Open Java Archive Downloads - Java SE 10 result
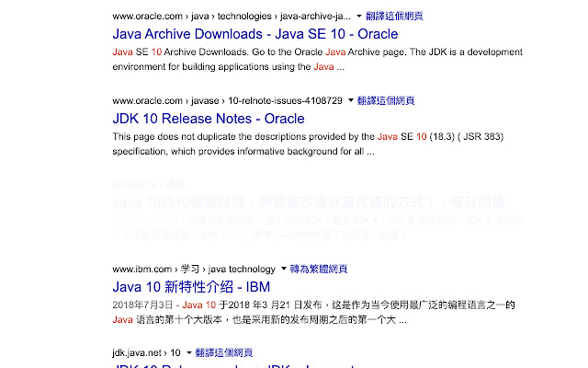This screenshot has width=588, height=368. click(255, 34)
